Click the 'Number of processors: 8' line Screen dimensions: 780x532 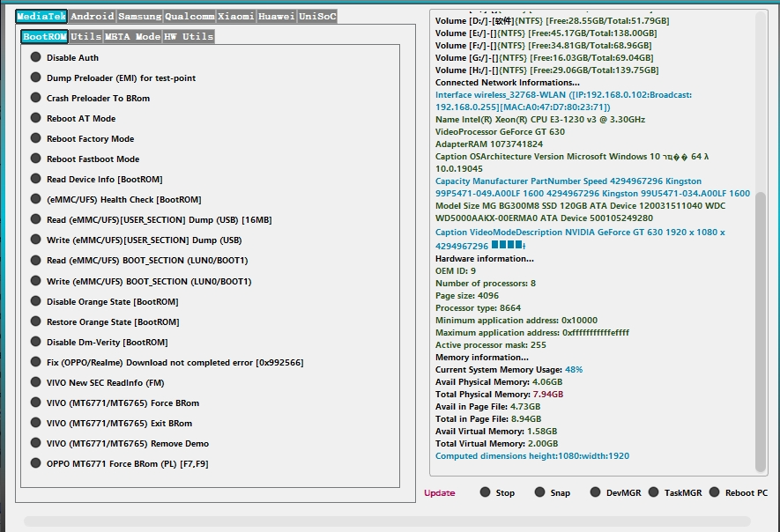(x=486, y=284)
